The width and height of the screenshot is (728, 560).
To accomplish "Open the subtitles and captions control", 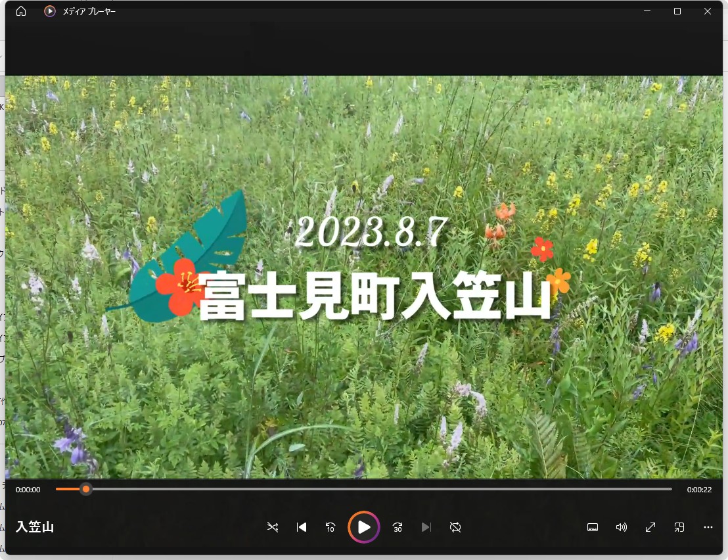I will (x=592, y=526).
